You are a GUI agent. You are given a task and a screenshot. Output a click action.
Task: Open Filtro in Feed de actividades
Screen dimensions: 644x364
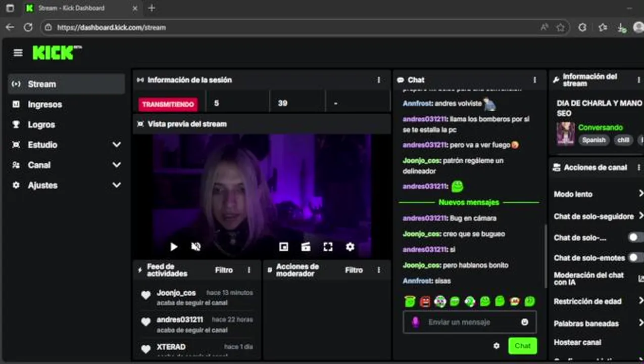224,270
